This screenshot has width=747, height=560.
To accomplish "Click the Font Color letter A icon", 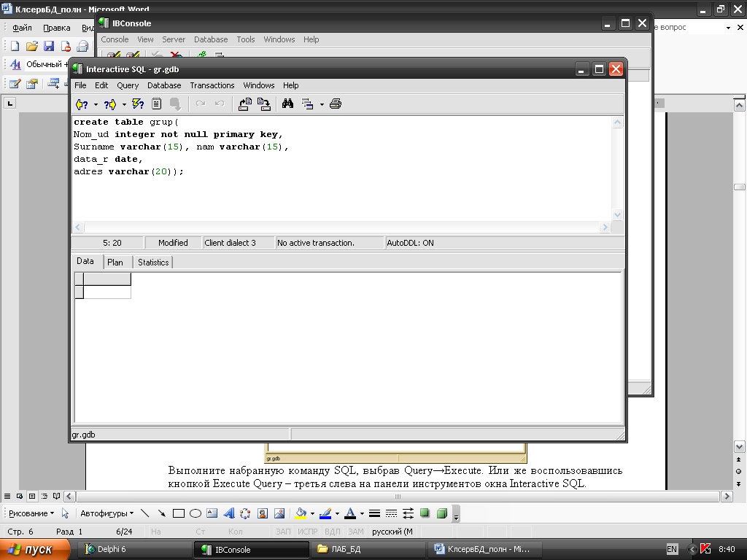I will 350,513.
